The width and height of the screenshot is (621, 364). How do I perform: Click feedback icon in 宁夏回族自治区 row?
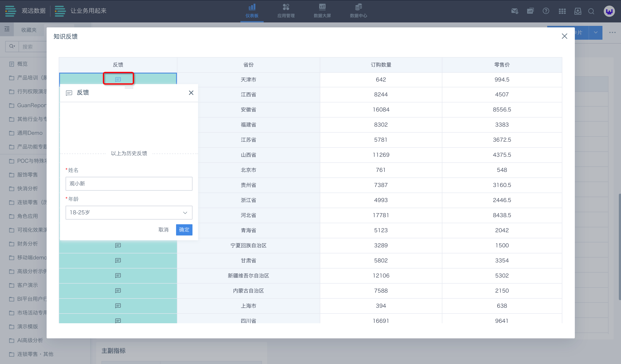[118, 245]
